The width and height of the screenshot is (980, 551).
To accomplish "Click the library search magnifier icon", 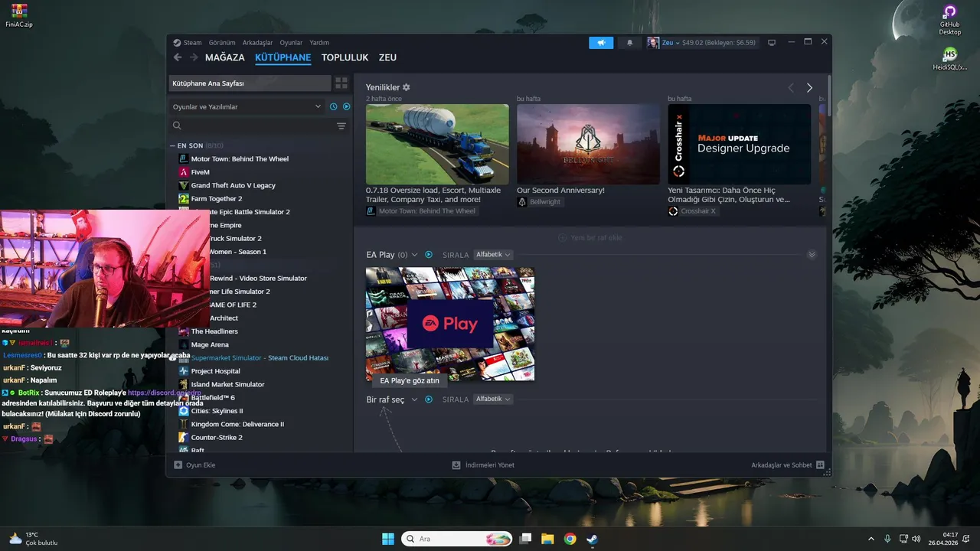I will (177, 126).
